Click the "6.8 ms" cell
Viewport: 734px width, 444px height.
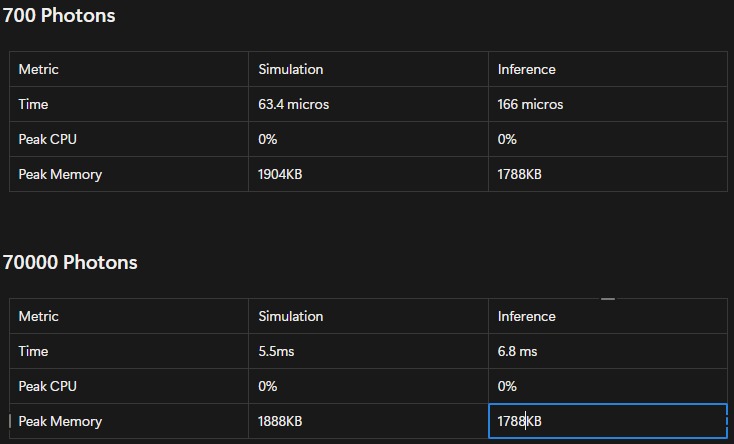click(608, 351)
